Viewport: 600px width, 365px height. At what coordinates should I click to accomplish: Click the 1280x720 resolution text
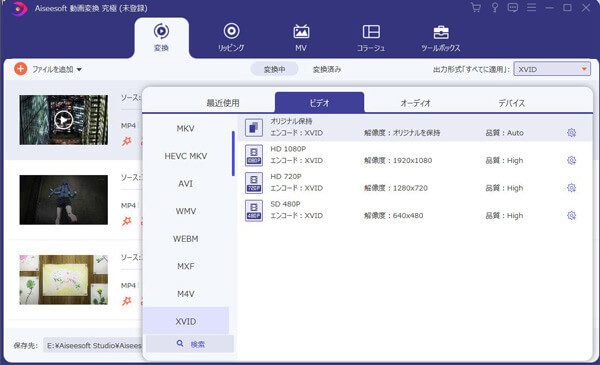coord(410,188)
